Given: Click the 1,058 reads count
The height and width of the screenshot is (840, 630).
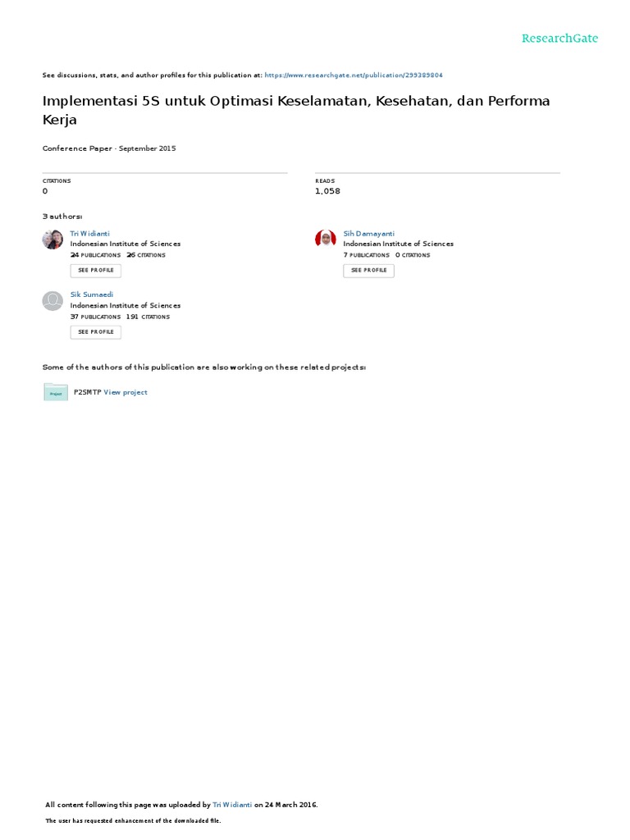Looking at the screenshot, I should tap(327, 191).
